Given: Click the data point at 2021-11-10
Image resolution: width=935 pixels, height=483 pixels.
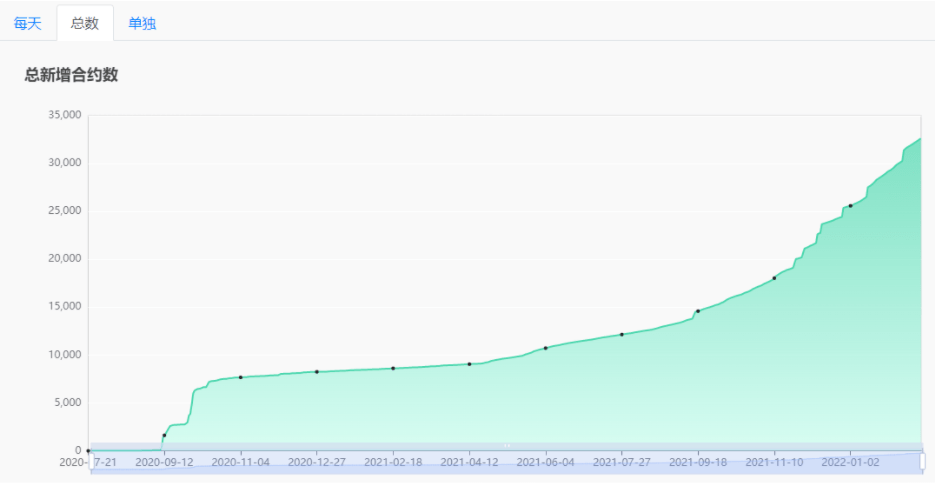Looking at the screenshot, I should click(774, 278).
